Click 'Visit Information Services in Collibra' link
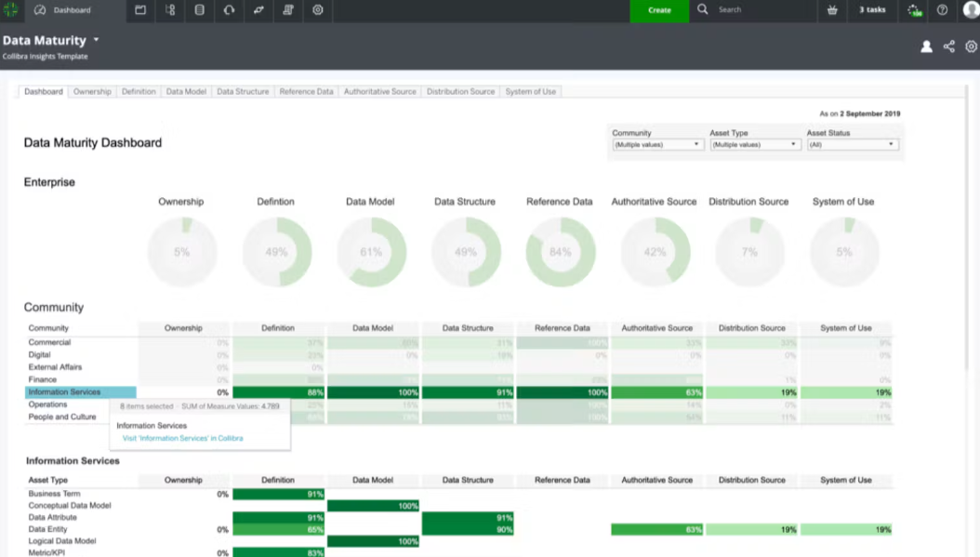 tap(182, 438)
